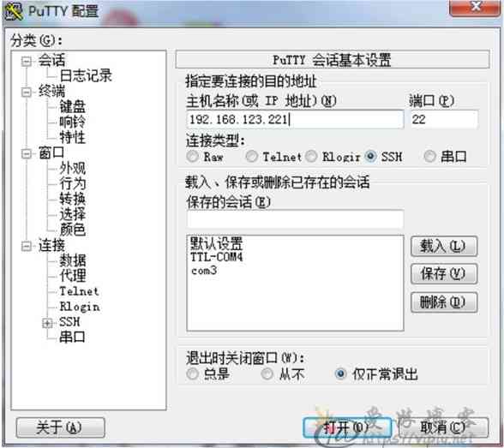Click the 打开(O) button

pos(347,427)
